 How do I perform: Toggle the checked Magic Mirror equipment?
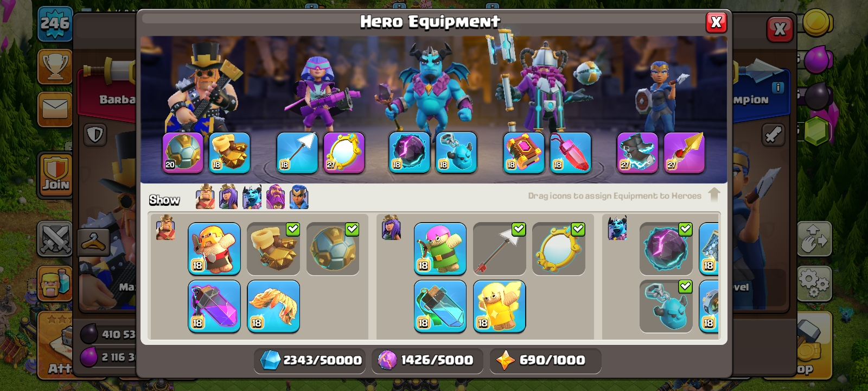coord(559,249)
